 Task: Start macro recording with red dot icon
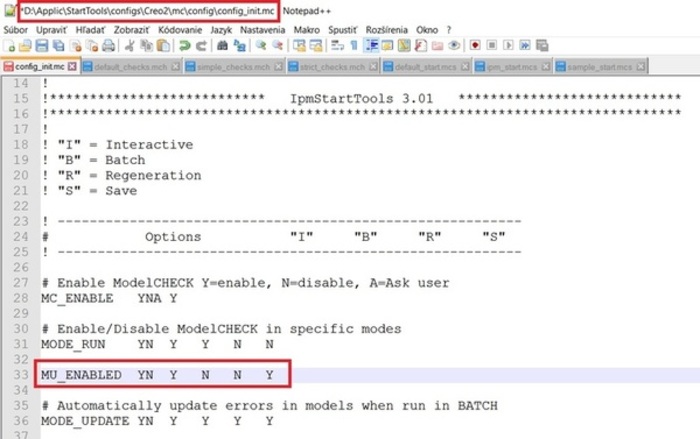coord(476,45)
